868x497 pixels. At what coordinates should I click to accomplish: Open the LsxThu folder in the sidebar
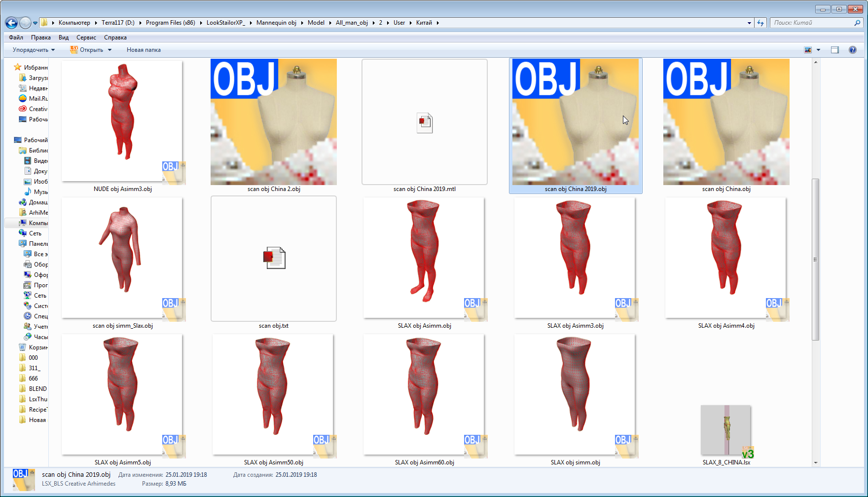click(x=34, y=399)
